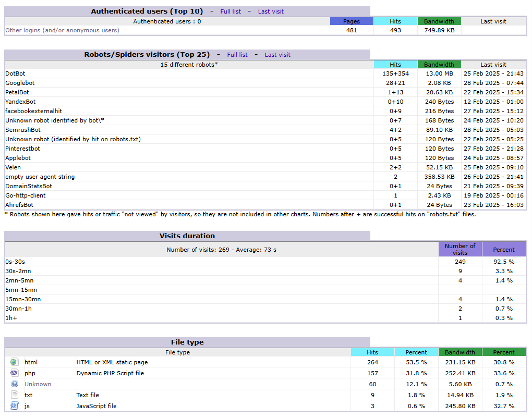Click the blue Pages column header
This screenshot has height=418, width=532.
coord(352,21)
